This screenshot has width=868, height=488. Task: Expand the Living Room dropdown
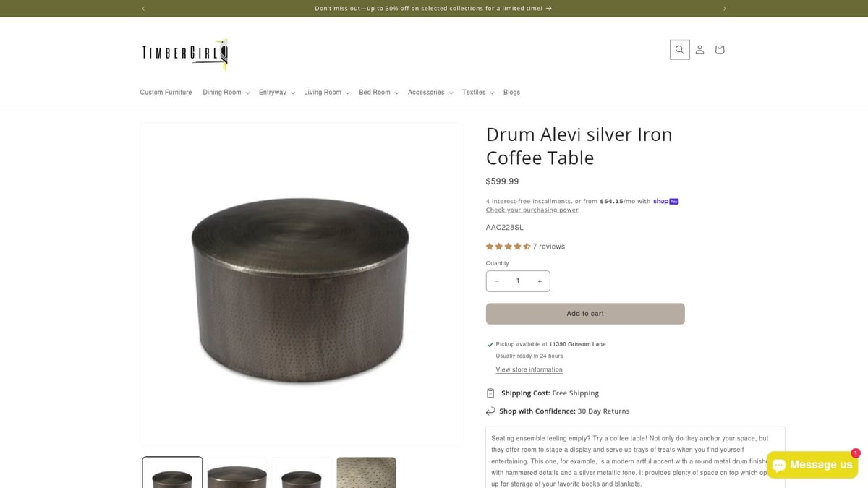(327, 93)
